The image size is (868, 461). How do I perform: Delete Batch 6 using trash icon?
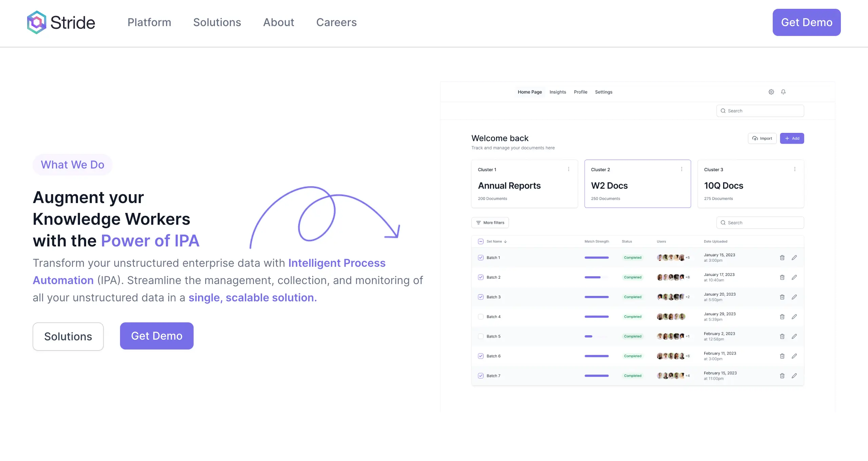pyautogui.click(x=782, y=356)
